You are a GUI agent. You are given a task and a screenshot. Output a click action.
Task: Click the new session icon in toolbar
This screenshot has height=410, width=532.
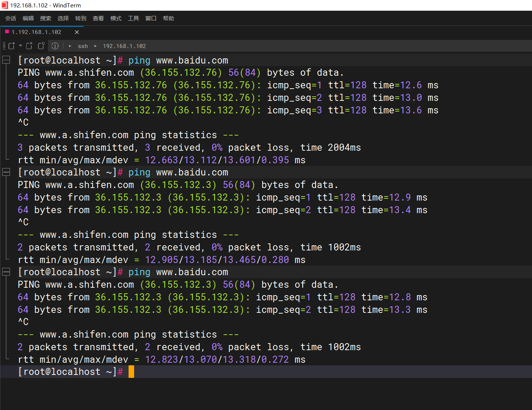pyautogui.click(x=11, y=46)
